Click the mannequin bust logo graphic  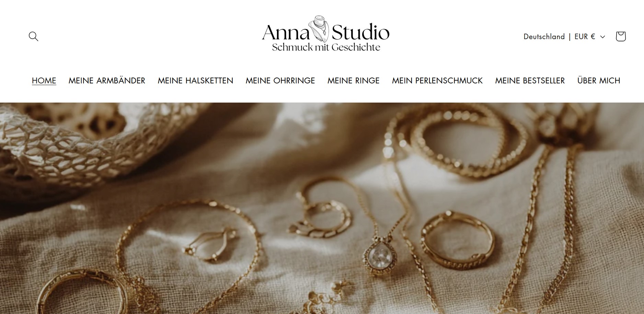(x=320, y=26)
